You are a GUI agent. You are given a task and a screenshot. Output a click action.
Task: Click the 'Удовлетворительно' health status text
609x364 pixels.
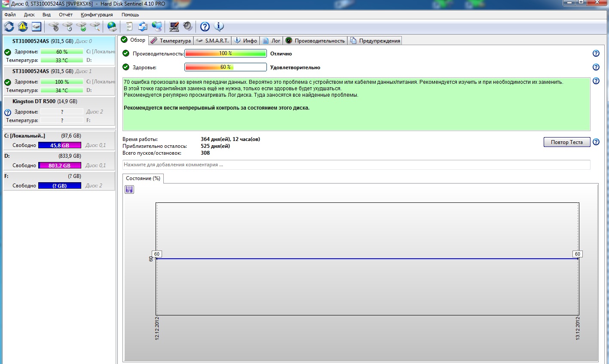pyautogui.click(x=295, y=67)
